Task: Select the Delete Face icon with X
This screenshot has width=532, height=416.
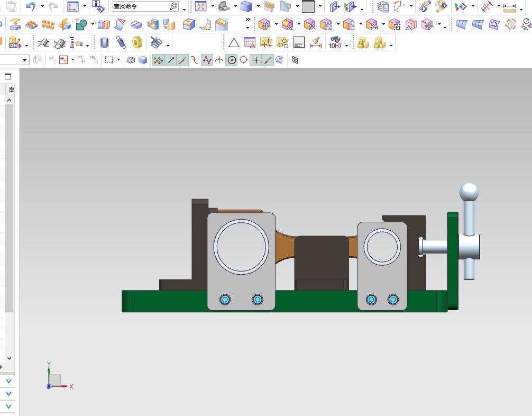Action: pos(309,24)
